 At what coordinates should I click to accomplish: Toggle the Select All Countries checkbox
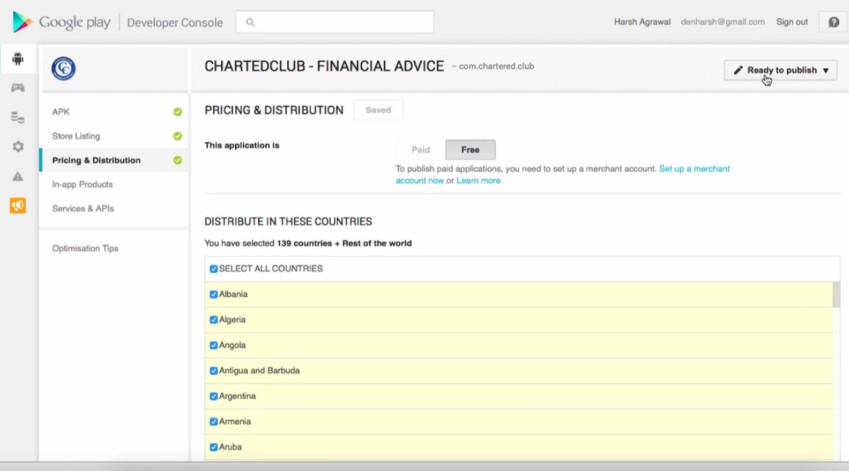point(213,269)
